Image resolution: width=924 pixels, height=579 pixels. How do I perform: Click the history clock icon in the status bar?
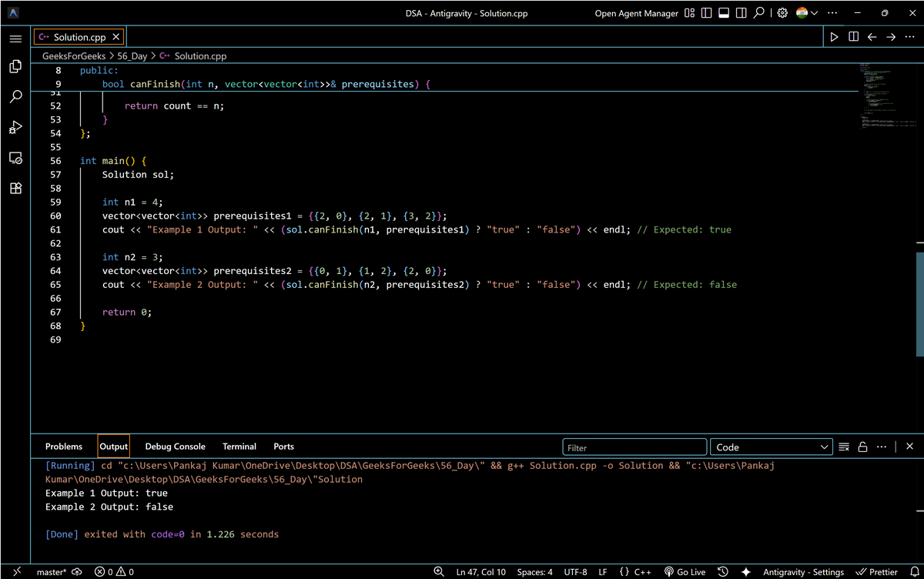[x=723, y=572]
